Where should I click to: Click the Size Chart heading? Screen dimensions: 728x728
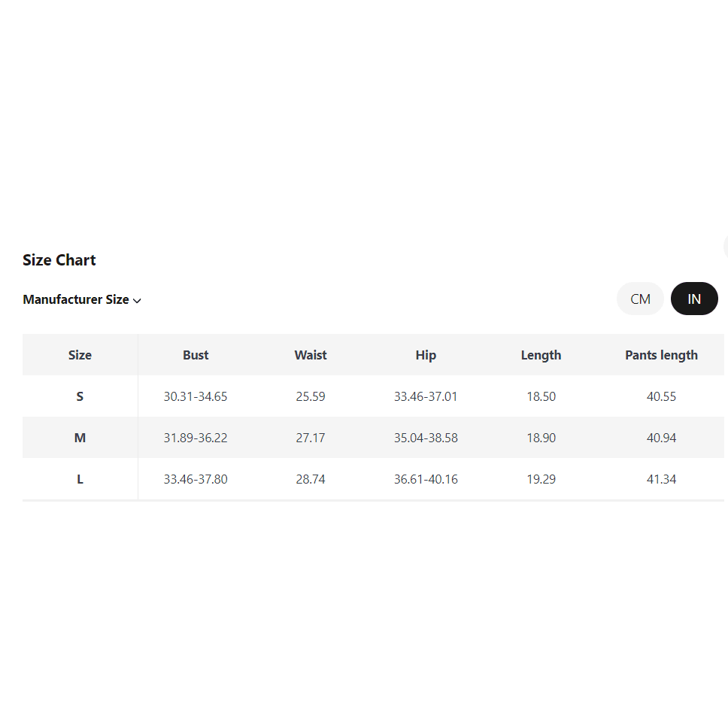[59, 260]
